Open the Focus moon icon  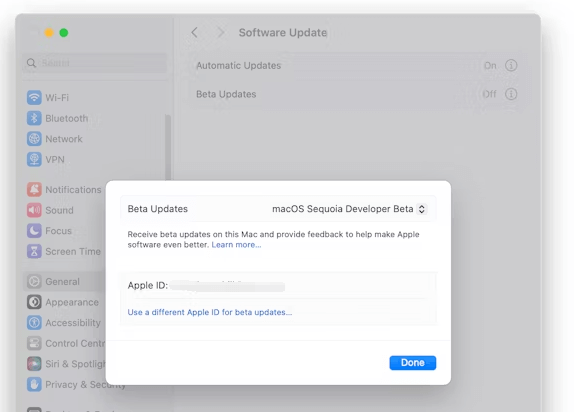pos(34,231)
